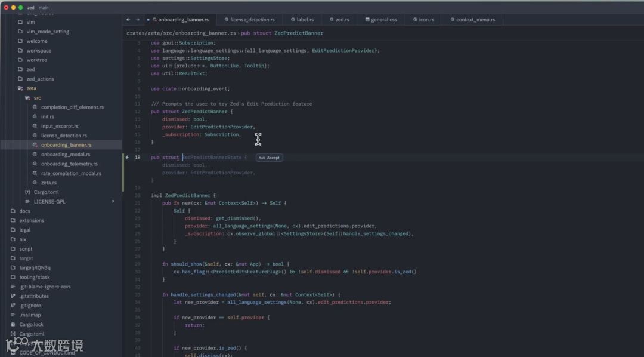Click the Rust file icon beside init.rs
Viewport: 644px width, 357px height.
pos(35,117)
